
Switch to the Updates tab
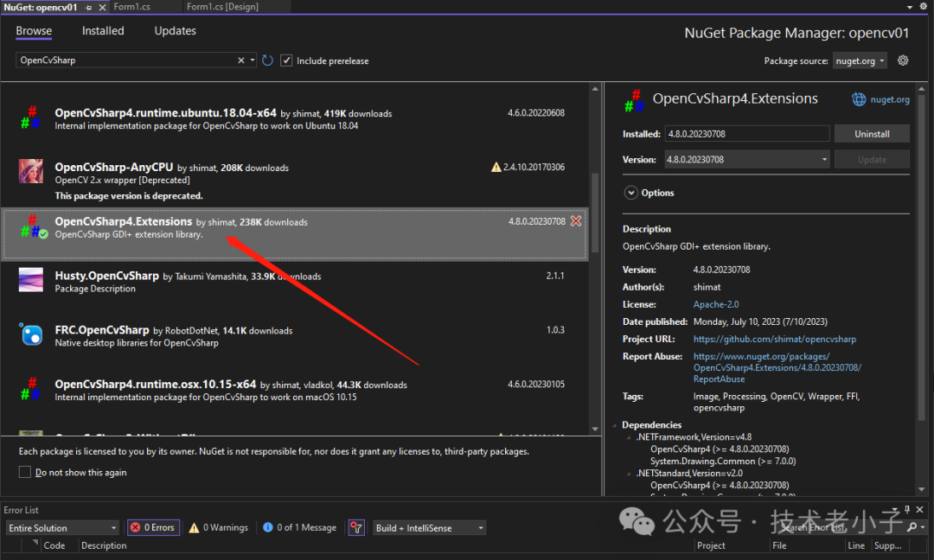[x=175, y=31]
